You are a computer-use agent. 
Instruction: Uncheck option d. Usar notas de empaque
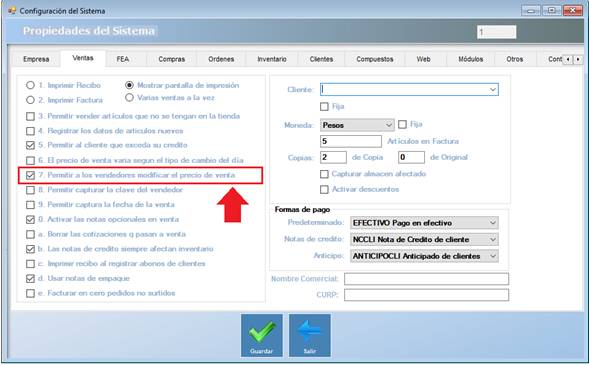click(30, 279)
